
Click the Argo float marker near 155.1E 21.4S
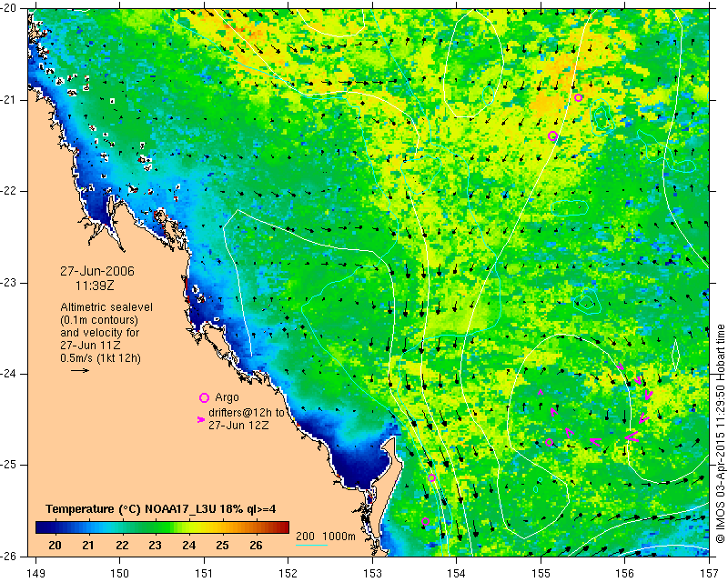(x=552, y=136)
